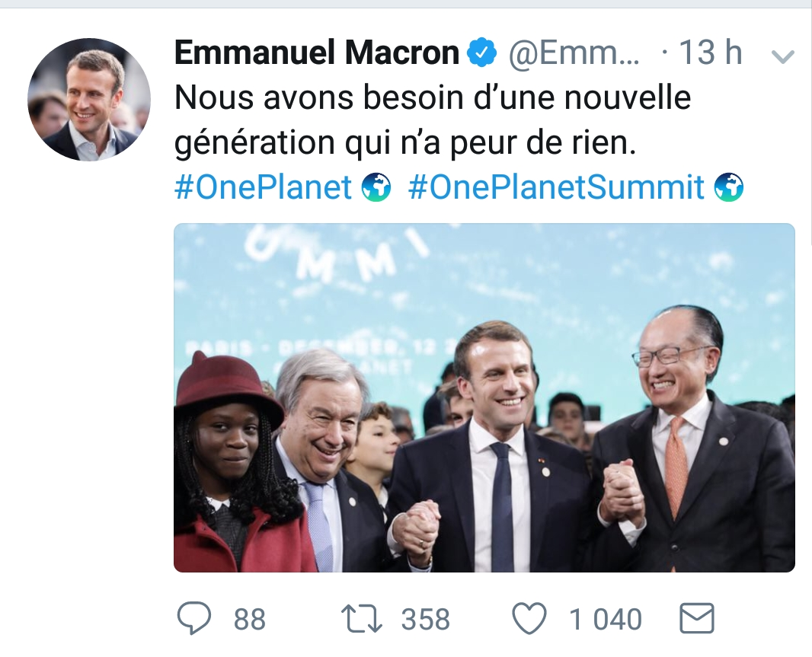Open the tweet via the 13 h timestamp
812x657 pixels.
point(711,53)
